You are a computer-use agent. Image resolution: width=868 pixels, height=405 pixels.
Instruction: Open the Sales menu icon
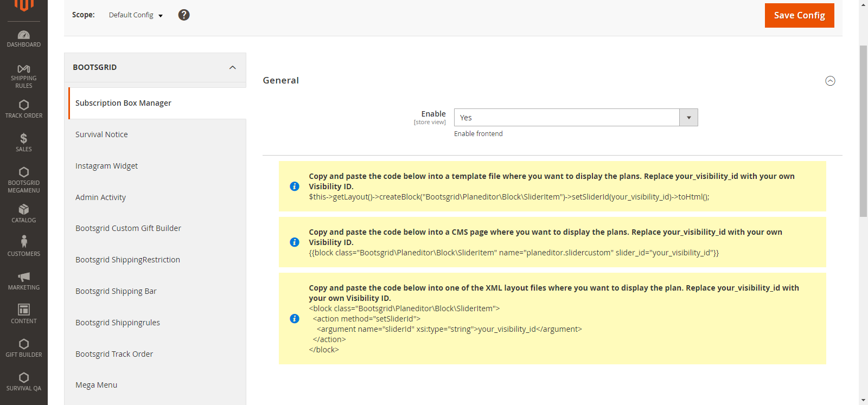(24, 142)
